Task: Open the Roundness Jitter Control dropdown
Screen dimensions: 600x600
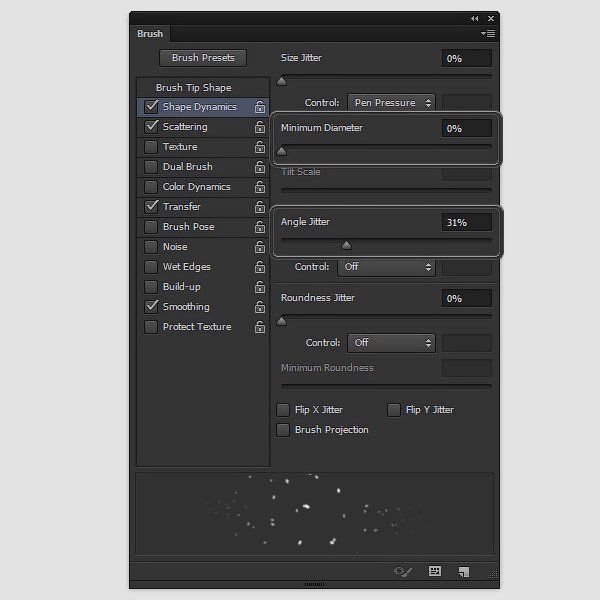Action: [x=391, y=343]
